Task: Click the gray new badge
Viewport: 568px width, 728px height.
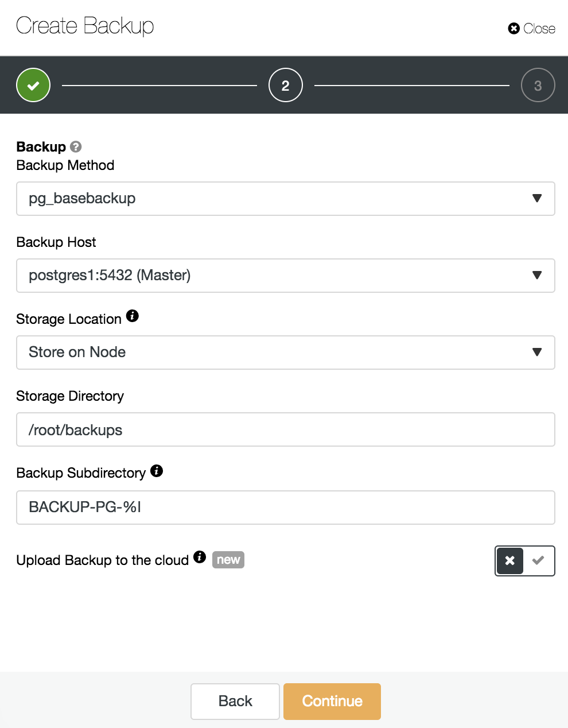Action: pyautogui.click(x=228, y=560)
